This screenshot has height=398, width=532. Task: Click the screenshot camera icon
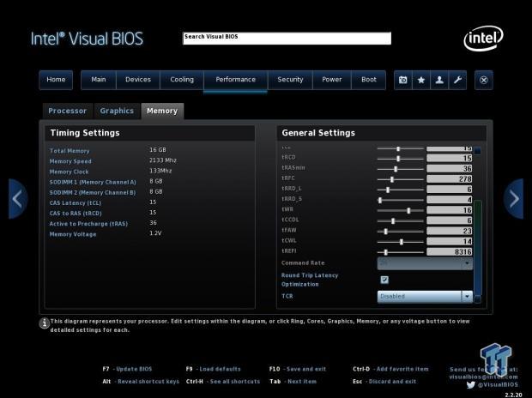(x=403, y=80)
